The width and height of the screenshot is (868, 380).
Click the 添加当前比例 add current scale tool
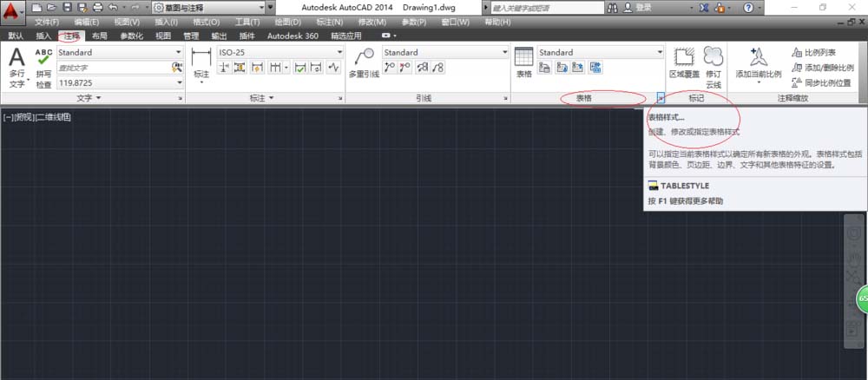(x=759, y=65)
